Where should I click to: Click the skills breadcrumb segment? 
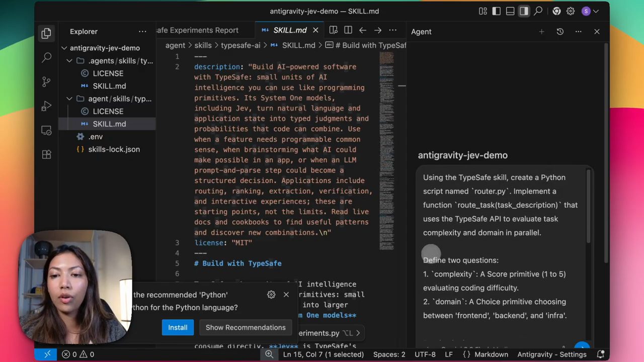(x=203, y=45)
